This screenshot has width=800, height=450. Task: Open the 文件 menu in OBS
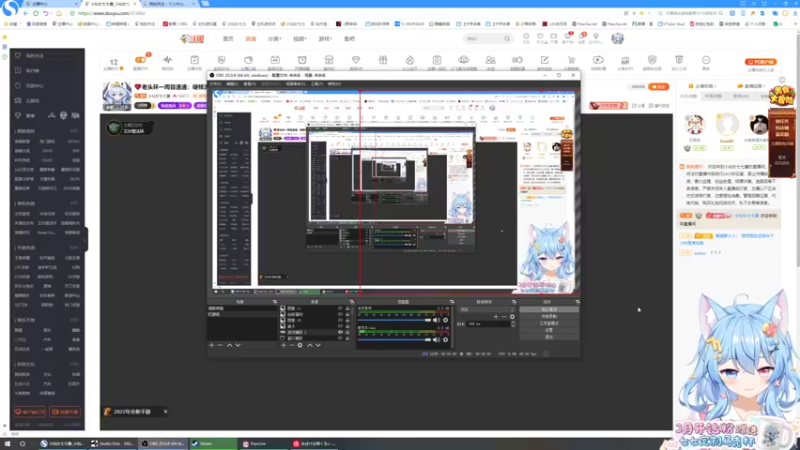215,84
